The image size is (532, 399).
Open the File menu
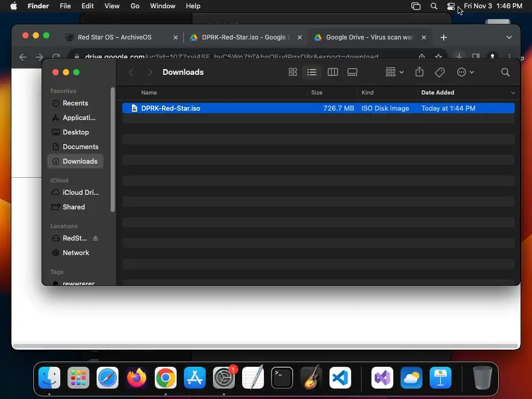pos(65,6)
